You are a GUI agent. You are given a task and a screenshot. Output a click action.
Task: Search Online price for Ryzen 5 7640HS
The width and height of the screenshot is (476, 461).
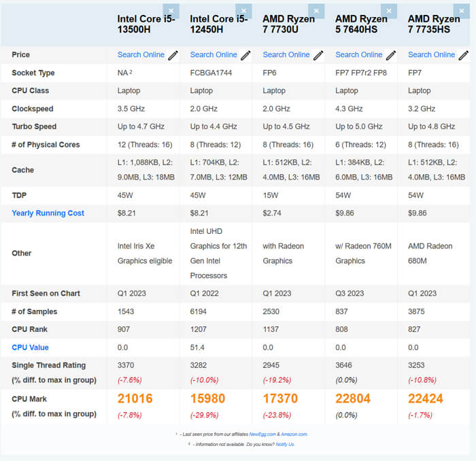(x=358, y=54)
